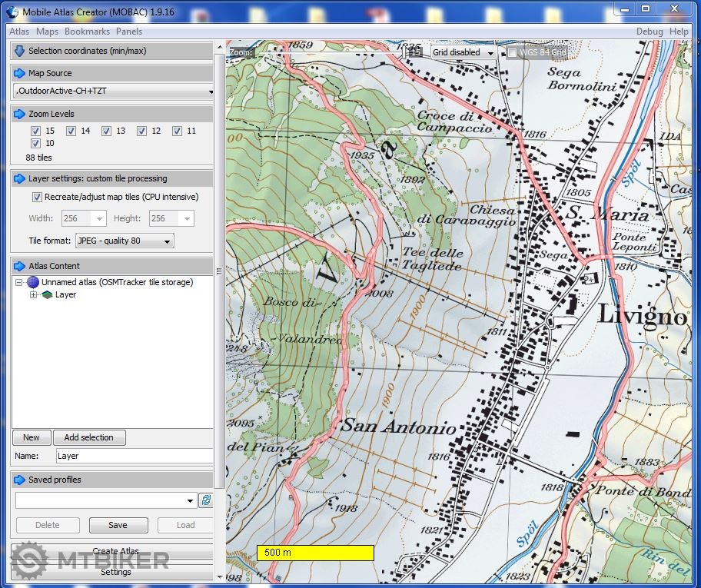Click the Saved profiles panel arrow icon
Image resolution: width=701 pixels, height=588 pixels.
click(19, 480)
